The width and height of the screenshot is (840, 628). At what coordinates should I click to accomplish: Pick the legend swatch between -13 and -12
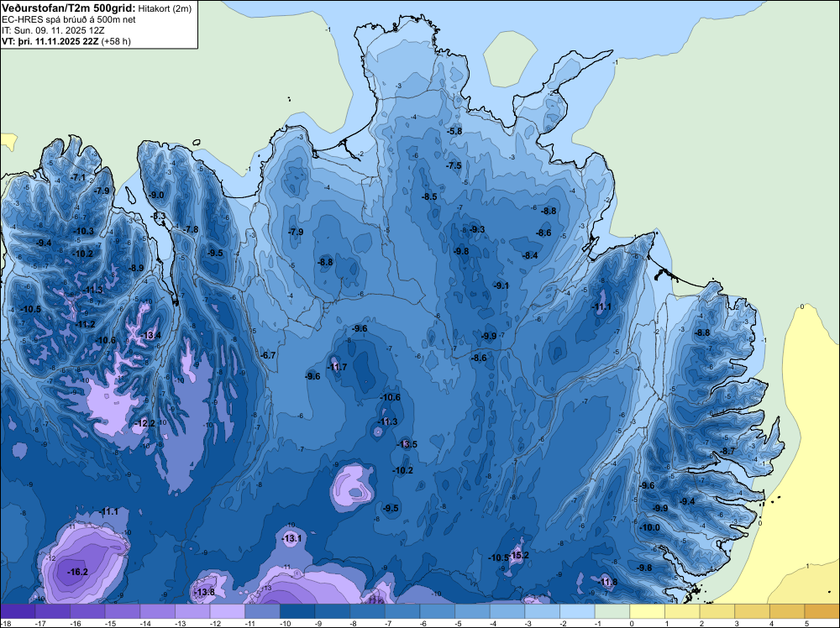click(192, 611)
